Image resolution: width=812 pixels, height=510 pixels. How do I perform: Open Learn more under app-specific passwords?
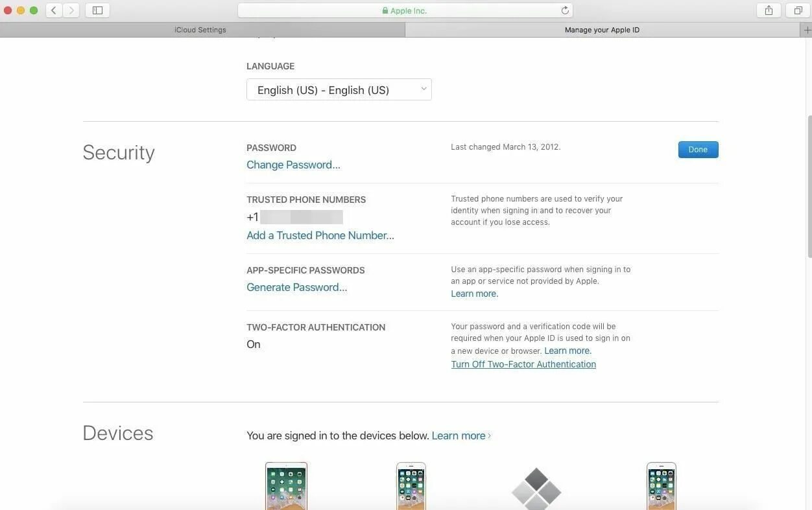pyautogui.click(x=475, y=294)
